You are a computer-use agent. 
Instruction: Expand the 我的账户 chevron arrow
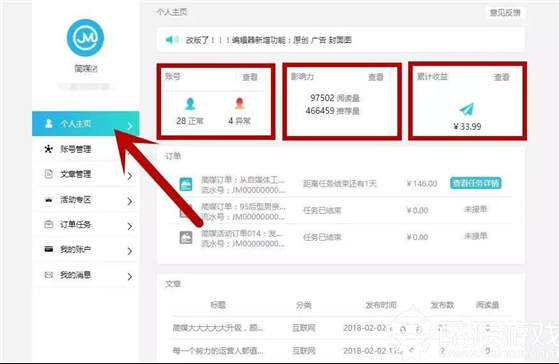130,251
